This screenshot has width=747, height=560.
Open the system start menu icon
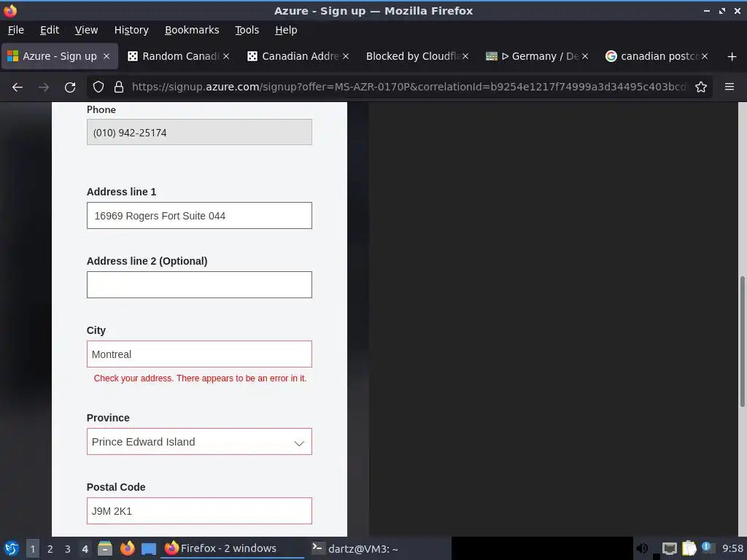pyautogui.click(x=11, y=548)
